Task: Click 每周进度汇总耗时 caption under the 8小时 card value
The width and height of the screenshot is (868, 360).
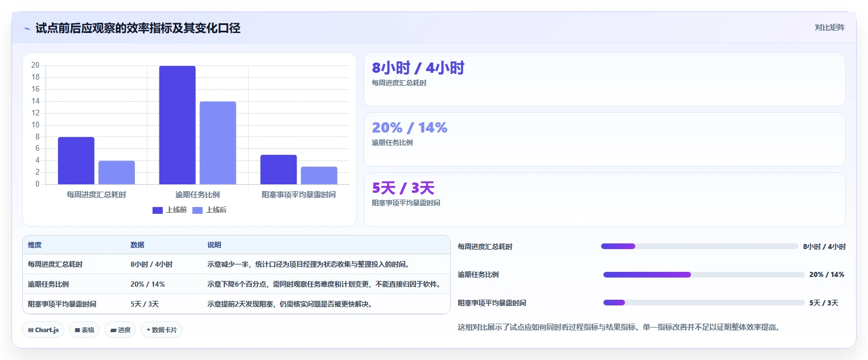Action: click(x=399, y=83)
